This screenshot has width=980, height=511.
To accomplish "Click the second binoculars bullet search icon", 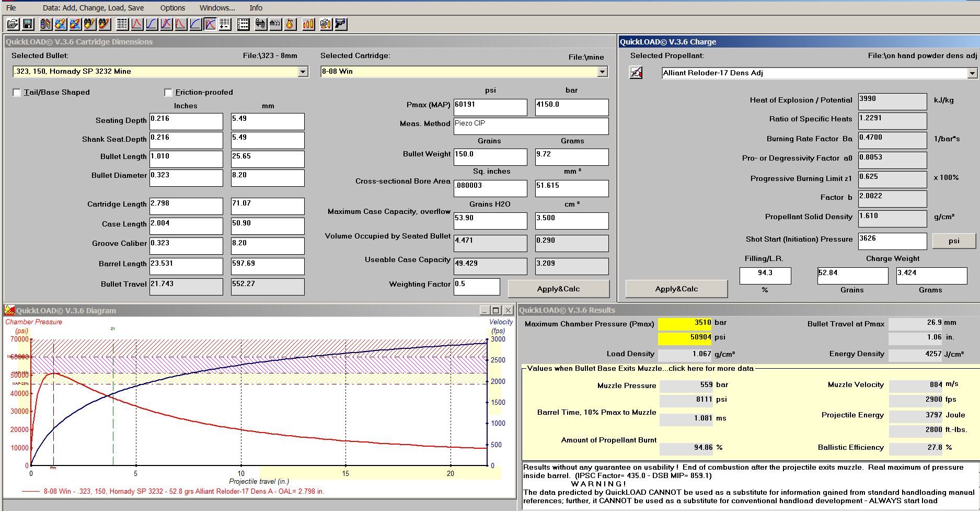I will (105, 24).
